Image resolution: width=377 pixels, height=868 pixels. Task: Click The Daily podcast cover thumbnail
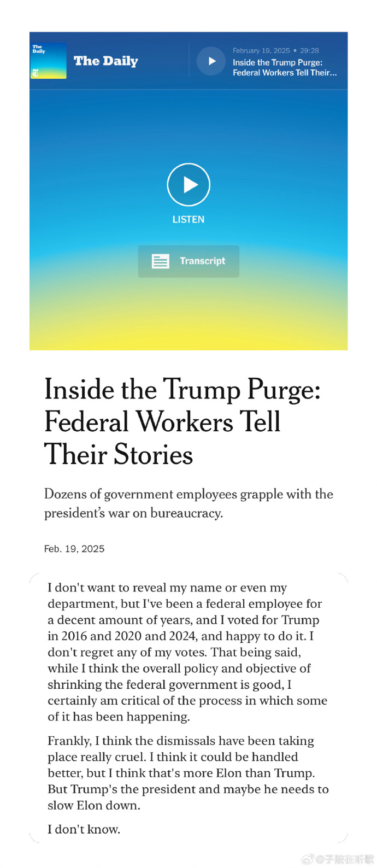pyautogui.click(x=49, y=61)
